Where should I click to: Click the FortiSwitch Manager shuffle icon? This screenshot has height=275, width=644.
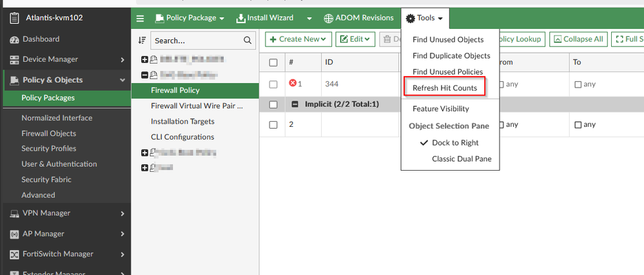tap(14, 254)
